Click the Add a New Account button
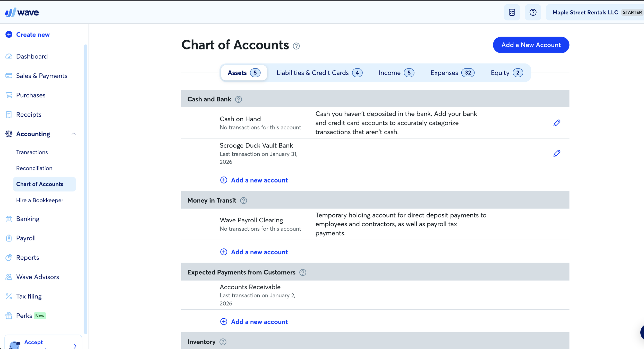This screenshot has height=349, width=644. (531, 45)
